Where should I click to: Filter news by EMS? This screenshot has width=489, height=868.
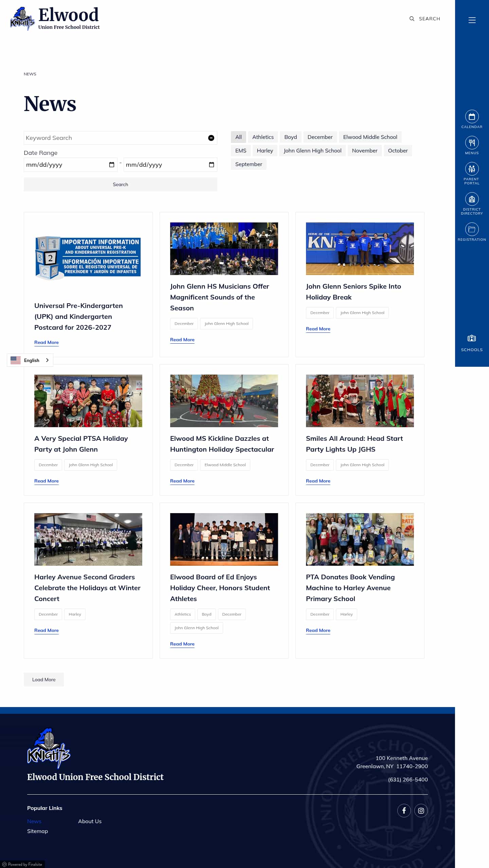coord(240,150)
